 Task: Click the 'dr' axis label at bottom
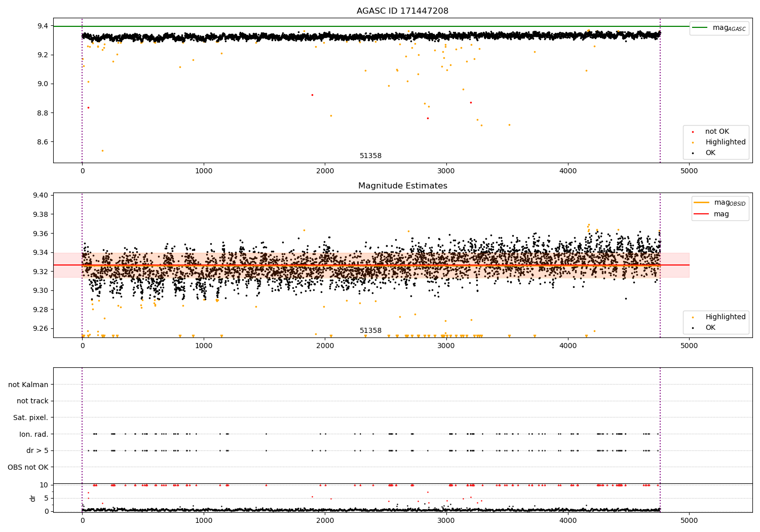(x=33, y=498)
